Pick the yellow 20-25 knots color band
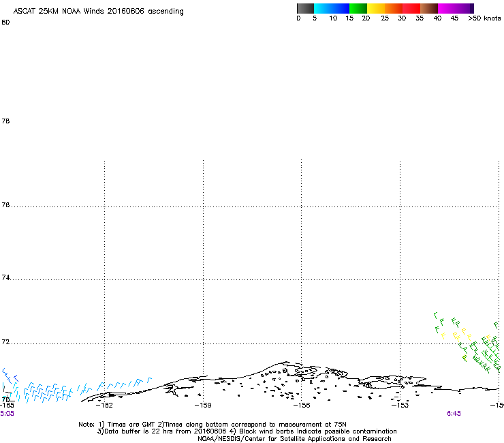This screenshot has height=443, width=504. [376, 8]
